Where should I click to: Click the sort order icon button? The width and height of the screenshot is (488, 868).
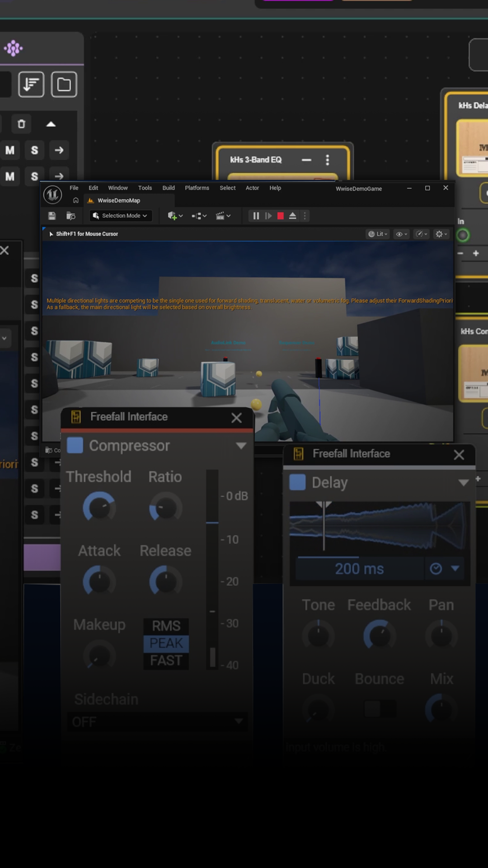coord(31,85)
